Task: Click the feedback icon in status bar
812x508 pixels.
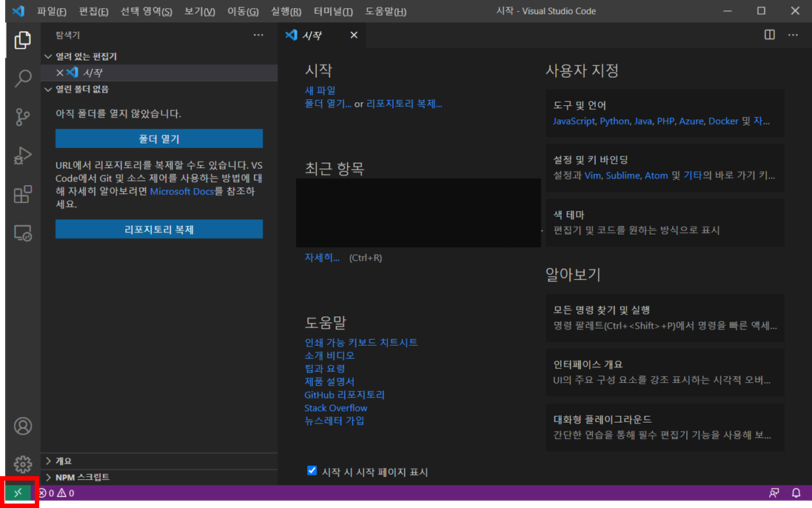Action: point(774,493)
